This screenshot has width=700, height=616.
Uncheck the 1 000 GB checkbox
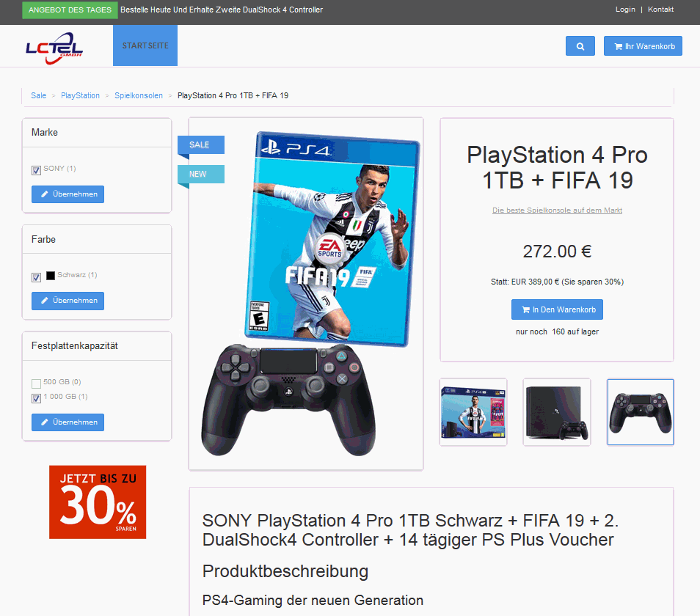pos(36,398)
